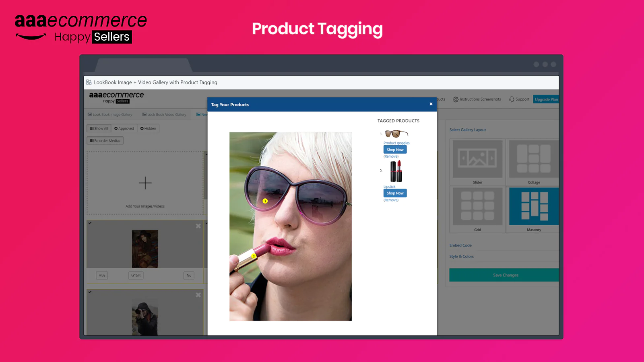Toggle checkmark on the second gallery image
This screenshot has height=362, width=644.
90,292
